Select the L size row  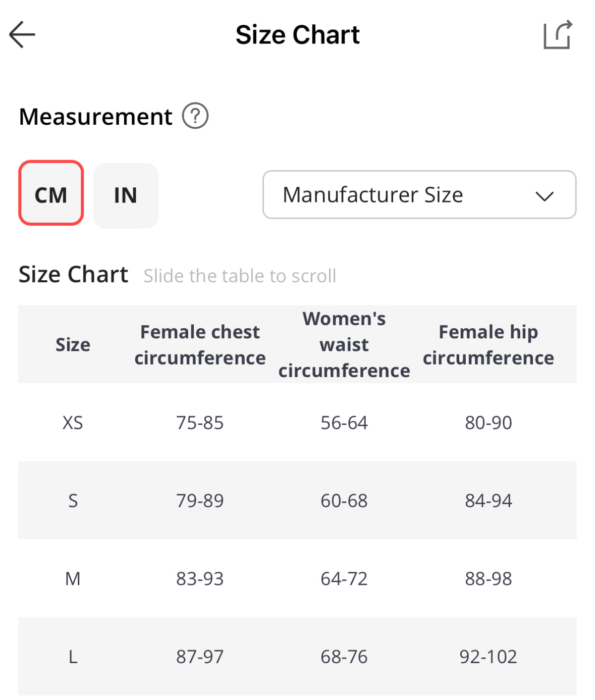[x=73, y=657]
